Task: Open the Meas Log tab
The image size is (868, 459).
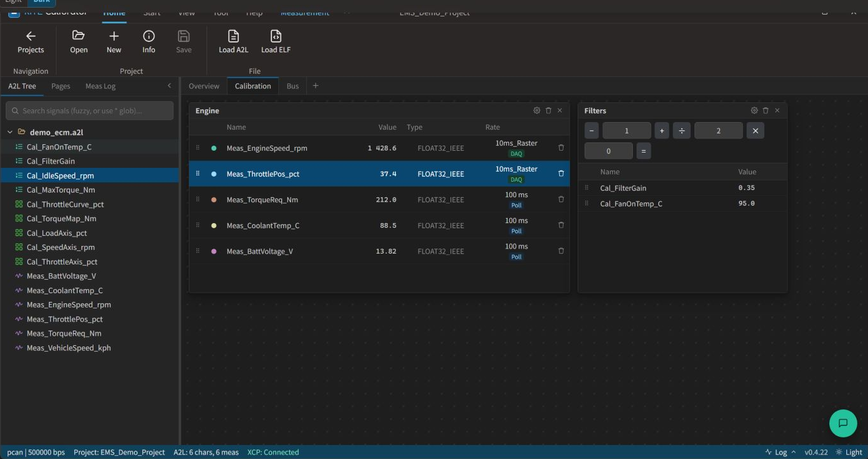Action: [100, 86]
